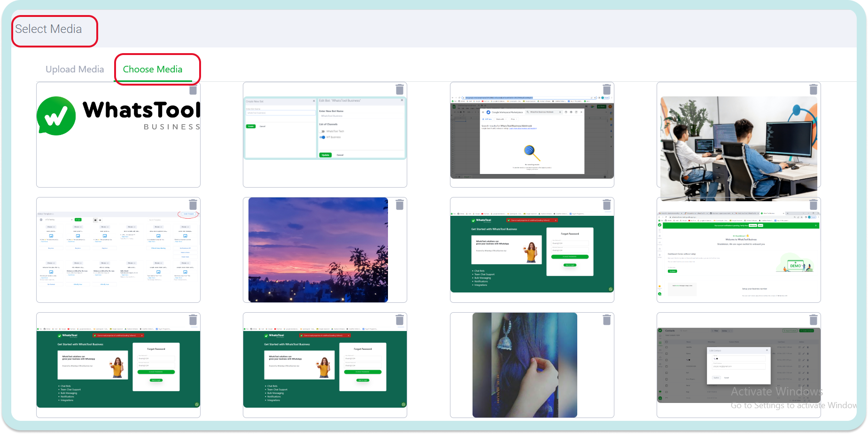Viewport: 868px width, 434px height.
Task: Delete the earring photo
Action: click(x=606, y=320)
